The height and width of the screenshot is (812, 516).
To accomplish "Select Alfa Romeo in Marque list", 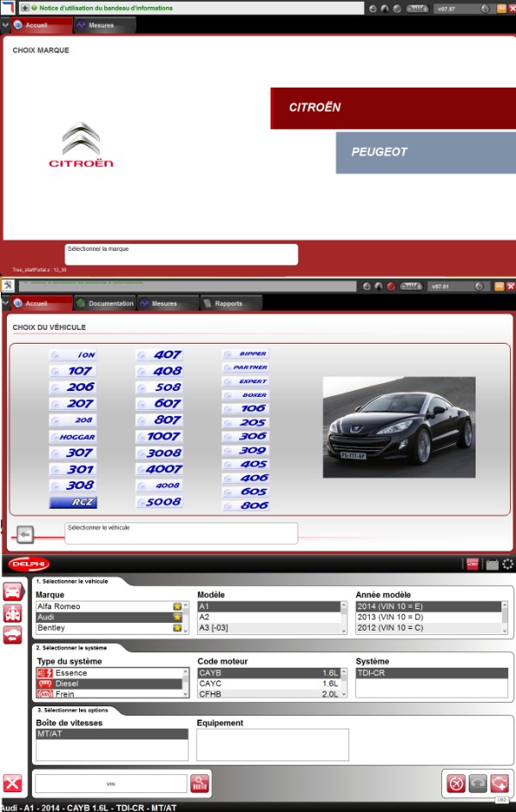I will 104,607.
